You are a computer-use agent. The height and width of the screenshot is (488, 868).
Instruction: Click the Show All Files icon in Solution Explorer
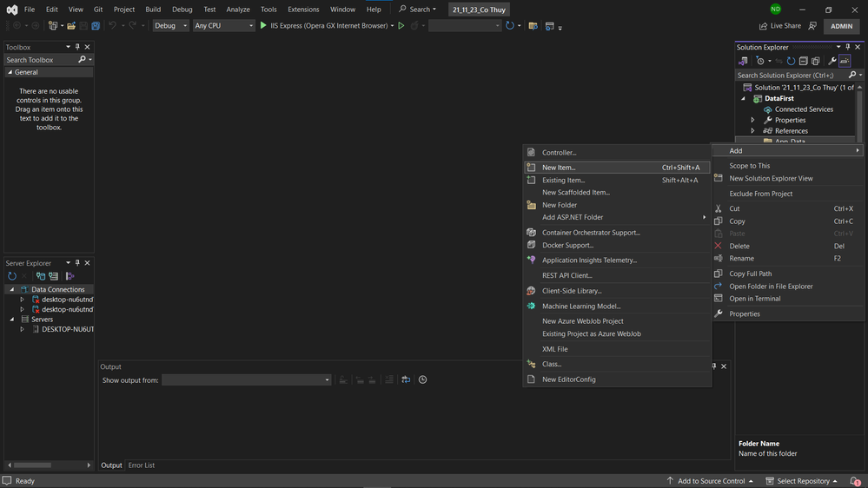point(815,61)
